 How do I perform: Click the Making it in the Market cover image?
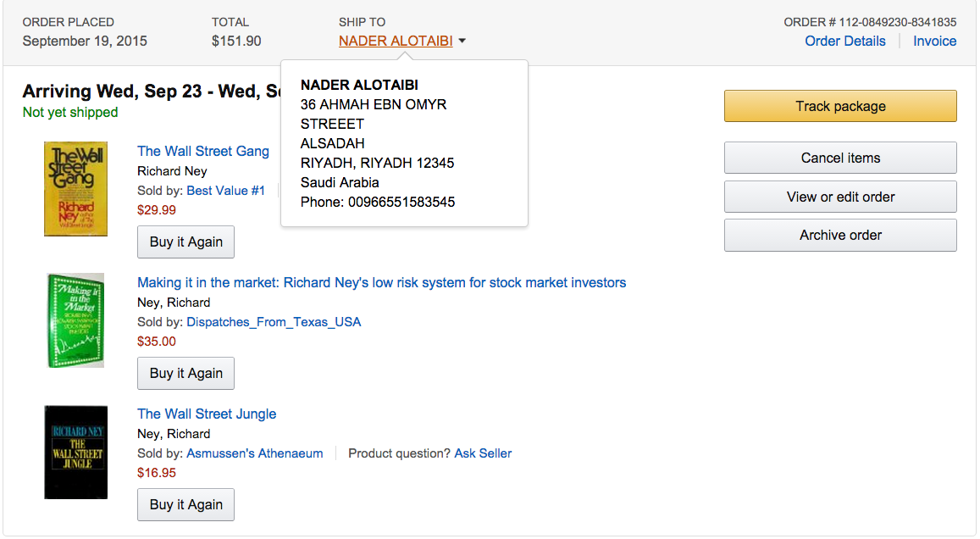(x=75, y=320)
